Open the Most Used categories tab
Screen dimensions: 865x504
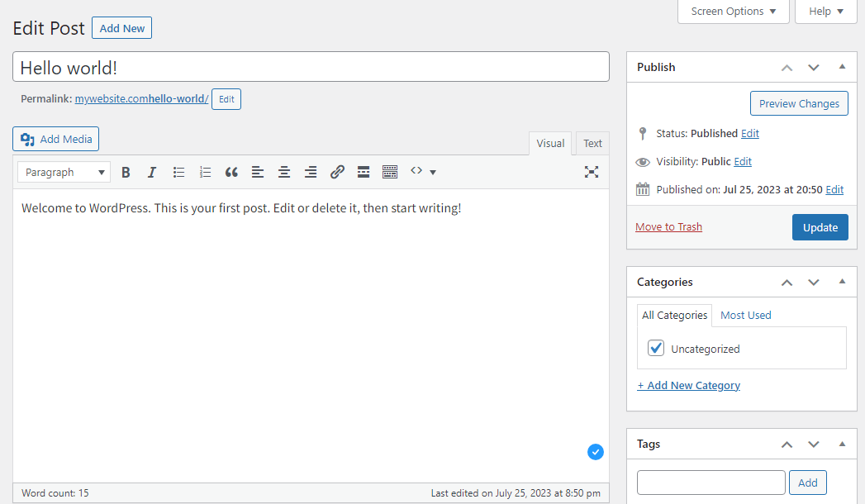pyautogui.click(x=745, y=315)
